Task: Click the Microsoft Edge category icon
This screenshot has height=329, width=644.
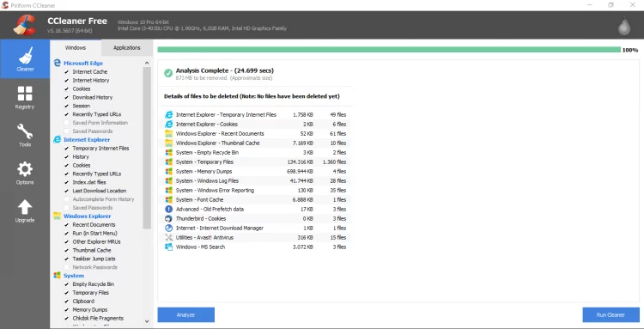Action: click(57, 63)
